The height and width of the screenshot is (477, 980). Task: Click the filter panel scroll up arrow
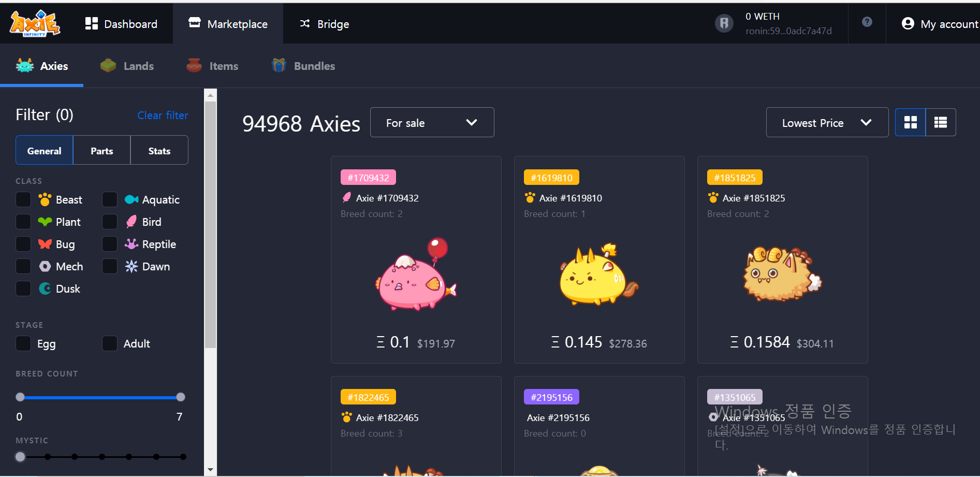tap(210, 95)
